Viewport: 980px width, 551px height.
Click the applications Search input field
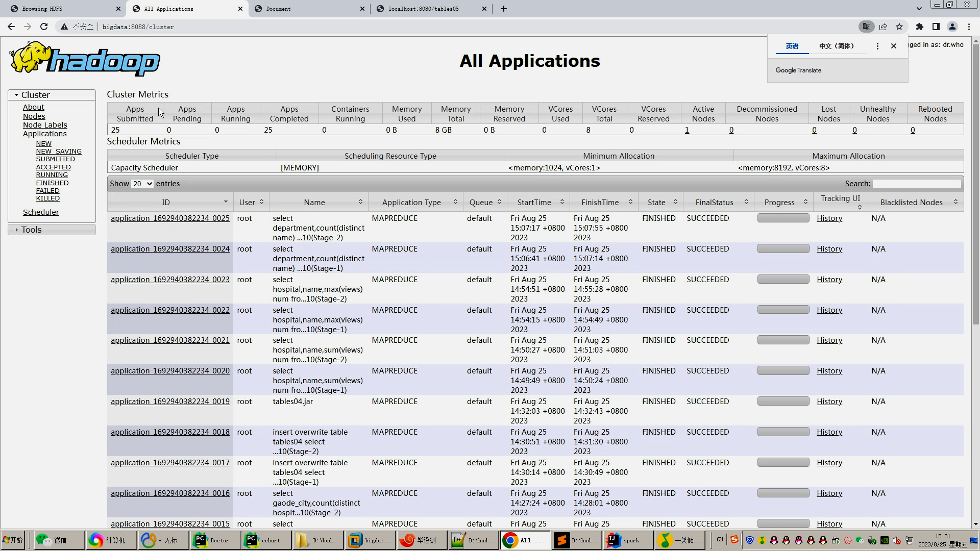click(x=917, y=184)
